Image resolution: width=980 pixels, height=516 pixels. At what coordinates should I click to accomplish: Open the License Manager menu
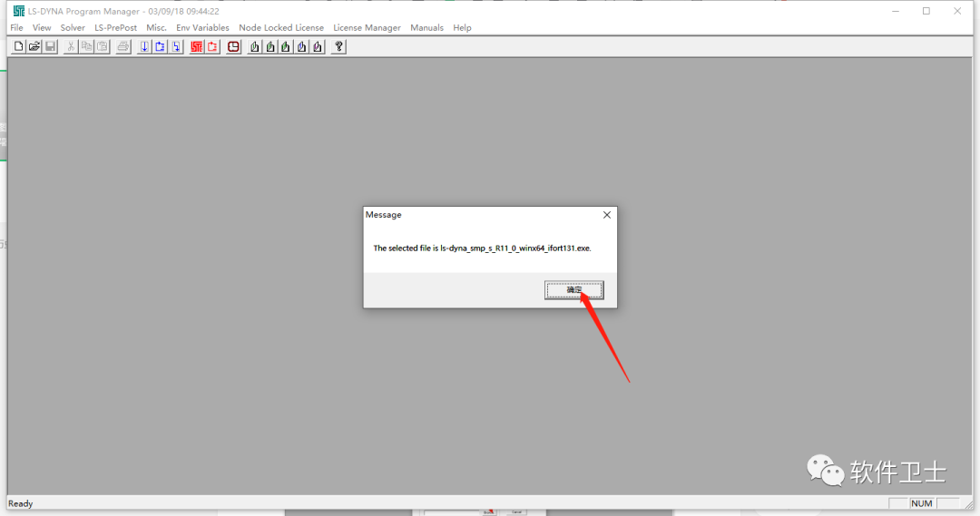pos(367,27)
